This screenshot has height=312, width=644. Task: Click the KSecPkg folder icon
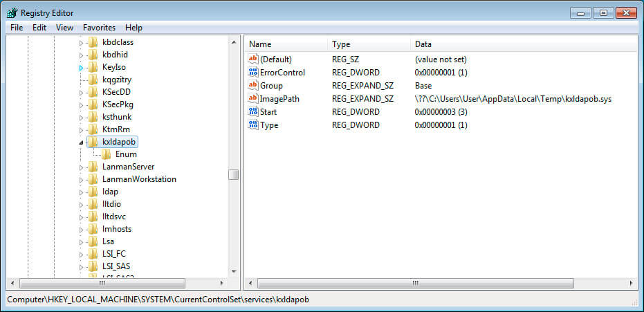pyautogui.click(x=93, y=104)
